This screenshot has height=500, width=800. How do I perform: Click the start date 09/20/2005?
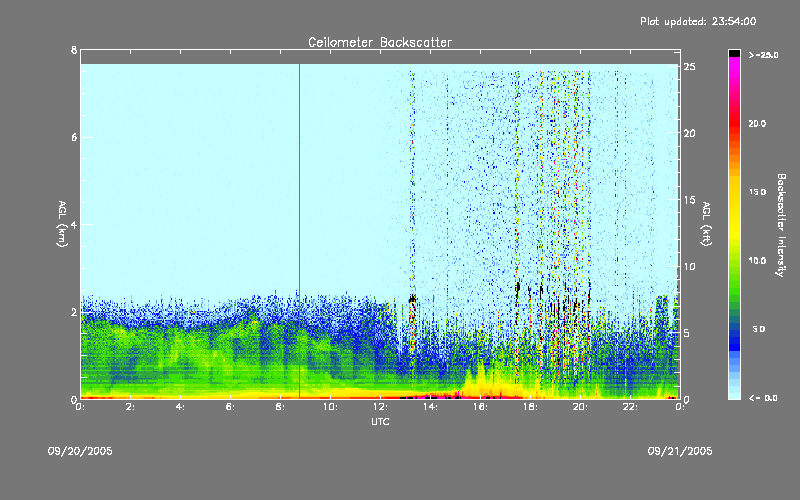pyautogui.click(x=80, y=451)
